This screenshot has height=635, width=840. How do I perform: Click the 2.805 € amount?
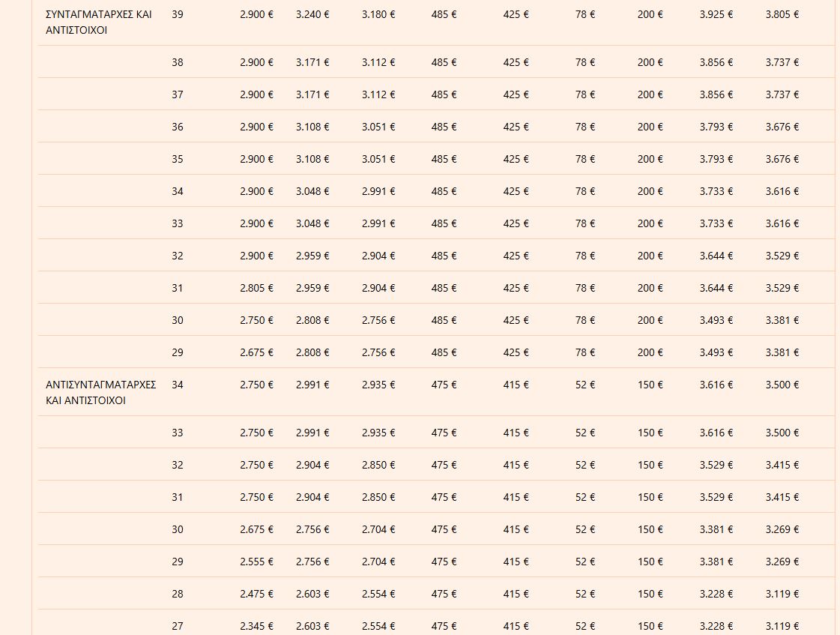pos(256,288)
